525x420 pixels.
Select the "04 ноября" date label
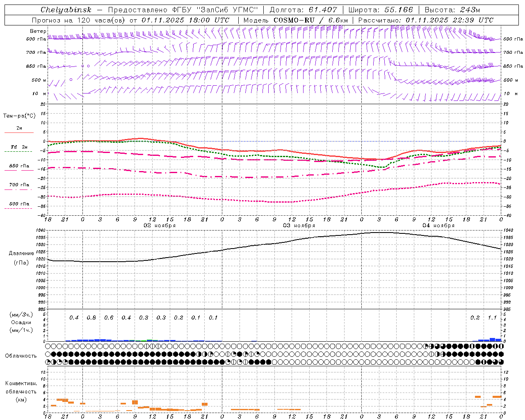(438, 226)
